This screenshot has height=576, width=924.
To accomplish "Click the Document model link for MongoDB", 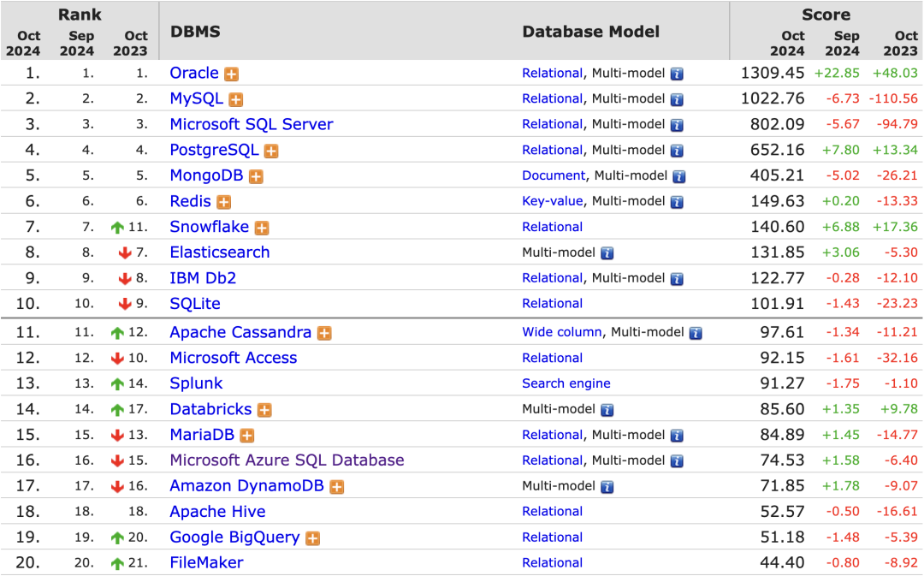I will (x=554, y=175).
